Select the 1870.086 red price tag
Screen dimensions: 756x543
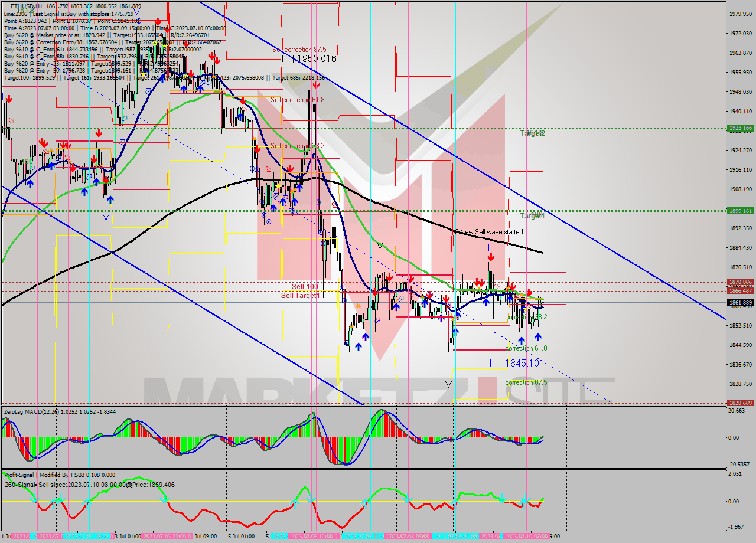coord(739,282)
